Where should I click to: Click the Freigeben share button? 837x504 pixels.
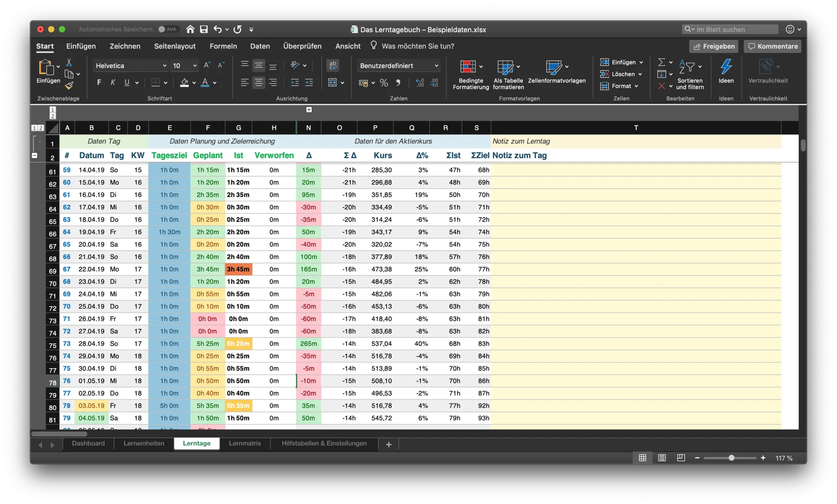coord(714,46)
